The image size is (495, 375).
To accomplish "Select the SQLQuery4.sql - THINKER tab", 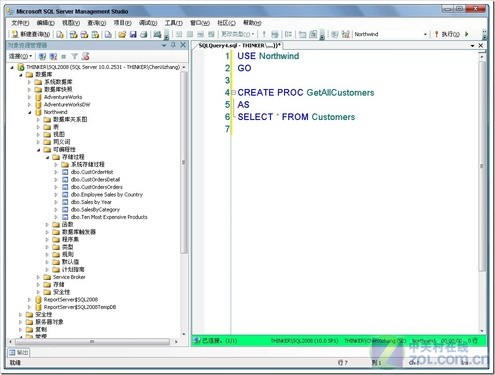I will pos(239,46).
